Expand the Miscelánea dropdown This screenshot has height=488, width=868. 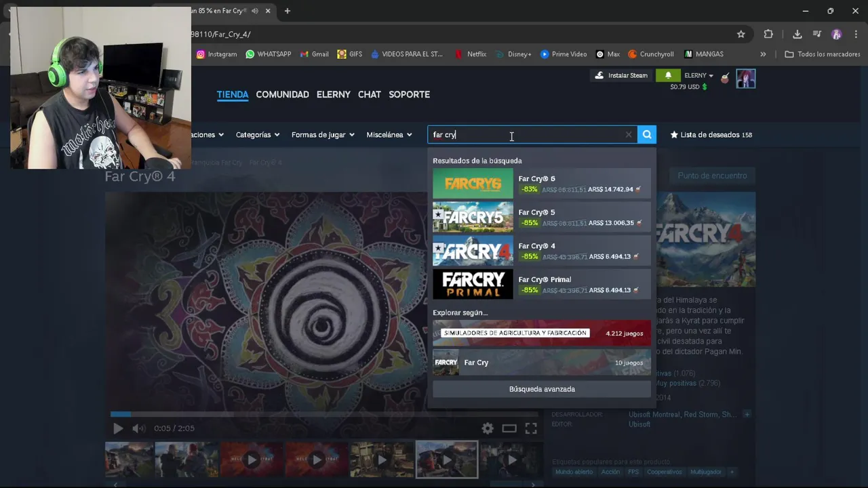(x=389, y=135)
